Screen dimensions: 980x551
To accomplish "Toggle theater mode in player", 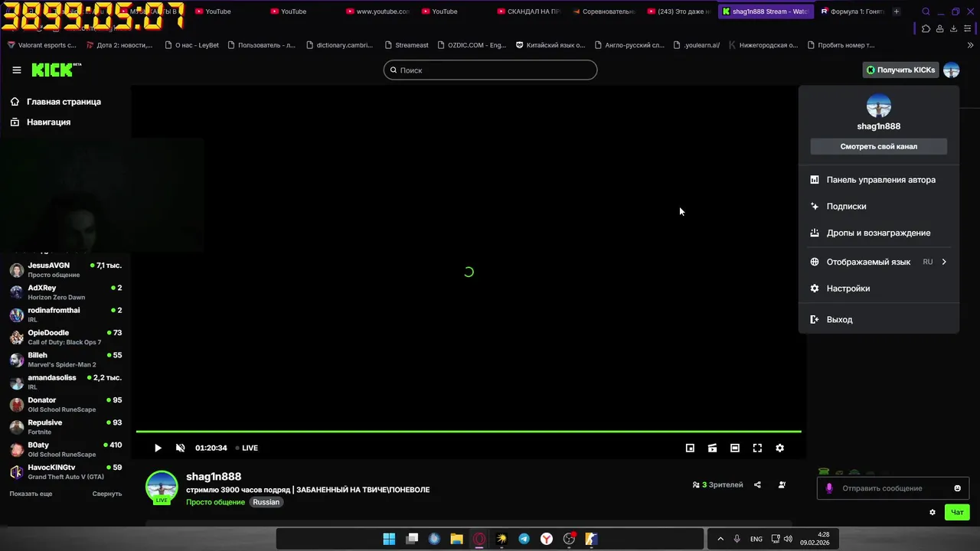I will pos(735,448).
